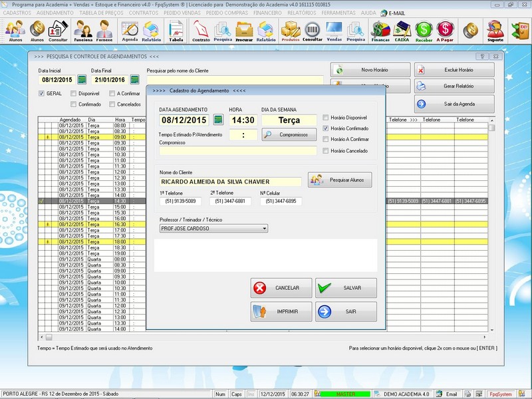The height and width of the screenshot is (399, 532).
Task: Open Produtos from the toolbar
Action: coord(291,31)
